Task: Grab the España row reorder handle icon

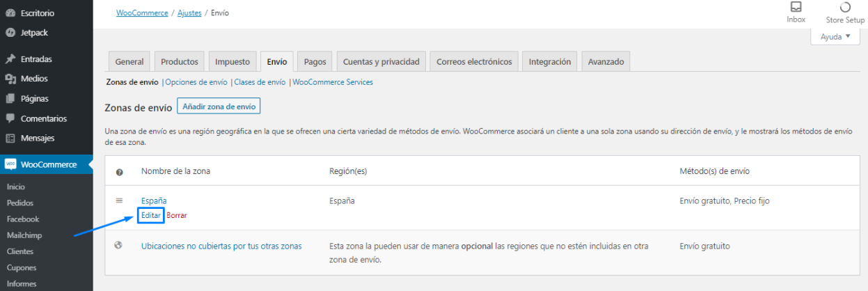Action: coord(119,200)
